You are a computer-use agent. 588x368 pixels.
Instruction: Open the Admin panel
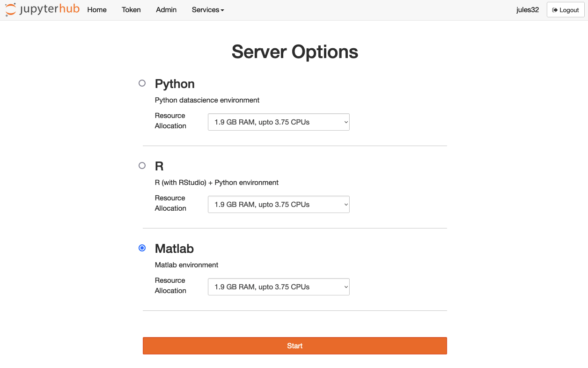[166, 10]
